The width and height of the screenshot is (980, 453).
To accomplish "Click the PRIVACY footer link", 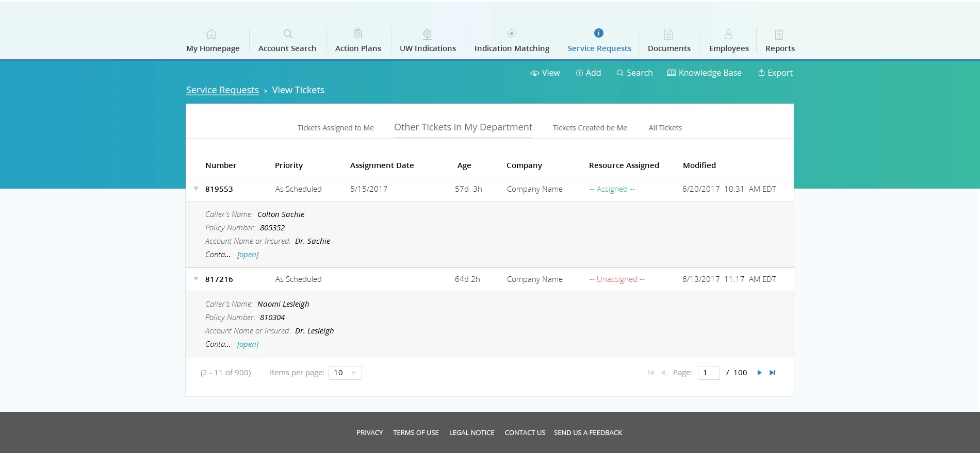I will coord(369,433).
